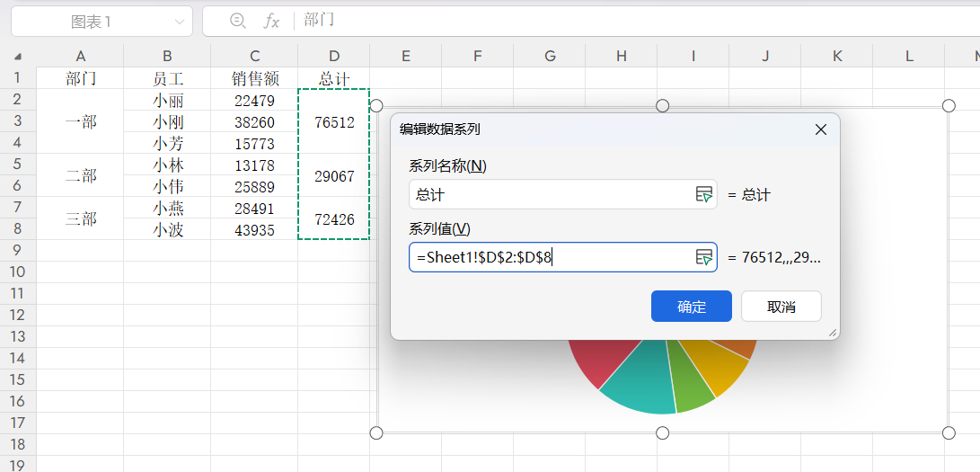
Task: Click the employee cell 小伟
Action: (167, 186)
